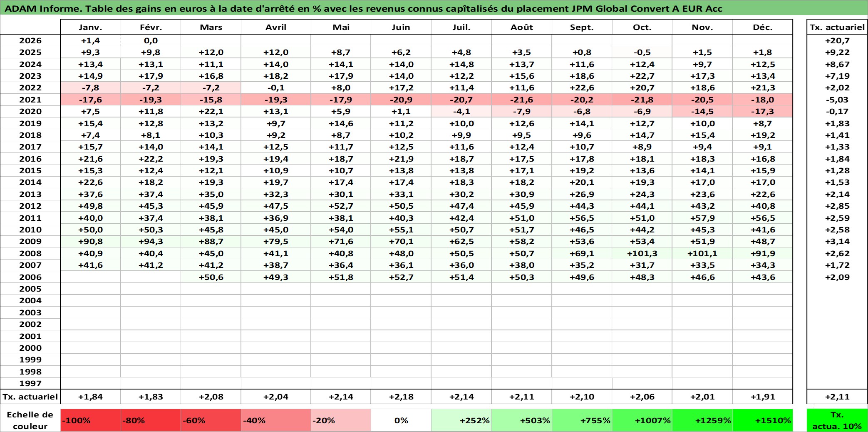Select the -17,6 cell in January 2021
The height and width of the screenshot is (432, 868).
pos(90,100)
